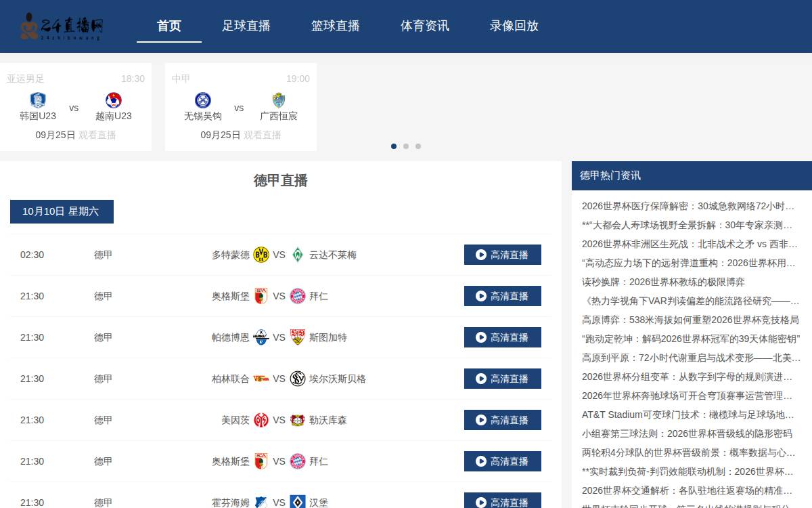Select the second carousel dot
Screen dimensions: 812x508
point(406,146)
